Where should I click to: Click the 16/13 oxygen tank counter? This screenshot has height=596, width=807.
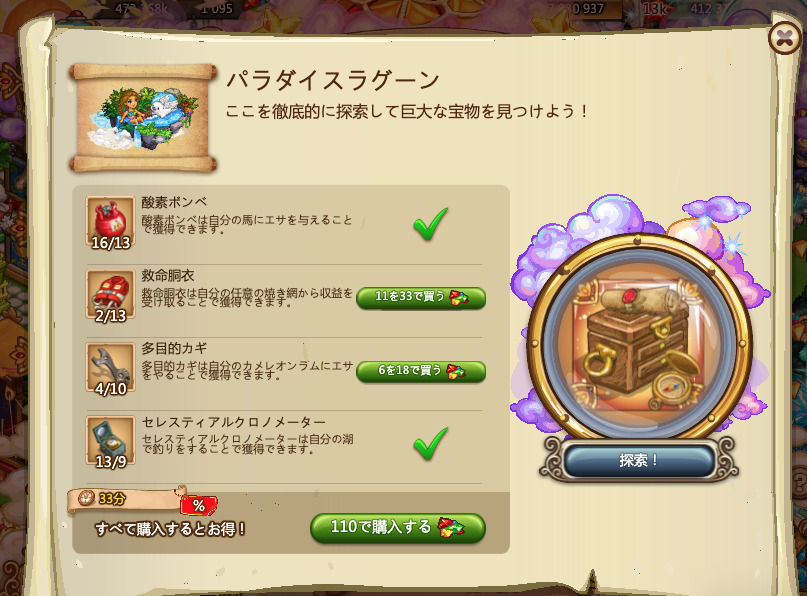point(111,242)
